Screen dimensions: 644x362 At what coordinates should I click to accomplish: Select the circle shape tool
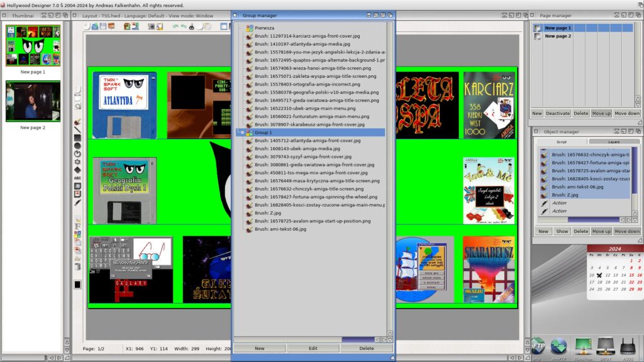(x=77, y=146)
